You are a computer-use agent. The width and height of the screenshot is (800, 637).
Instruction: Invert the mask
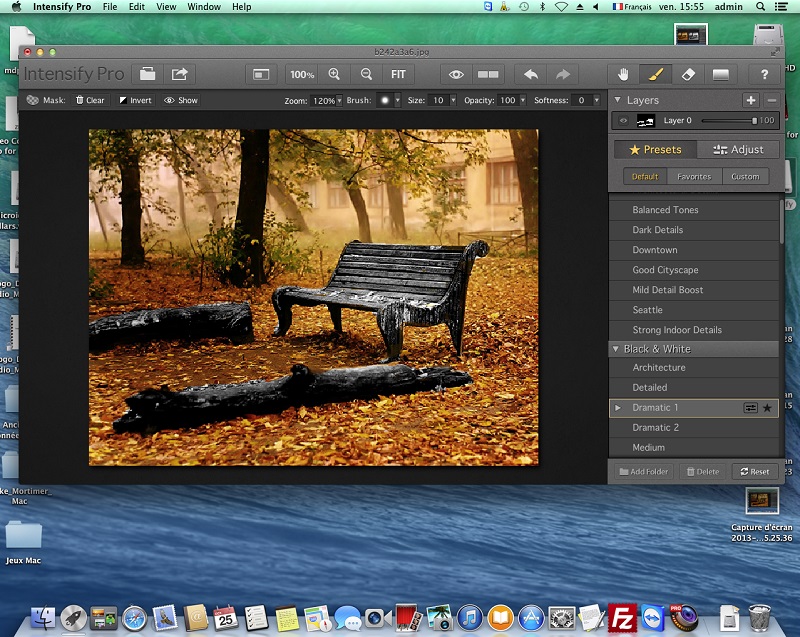(x=136, y=100)
